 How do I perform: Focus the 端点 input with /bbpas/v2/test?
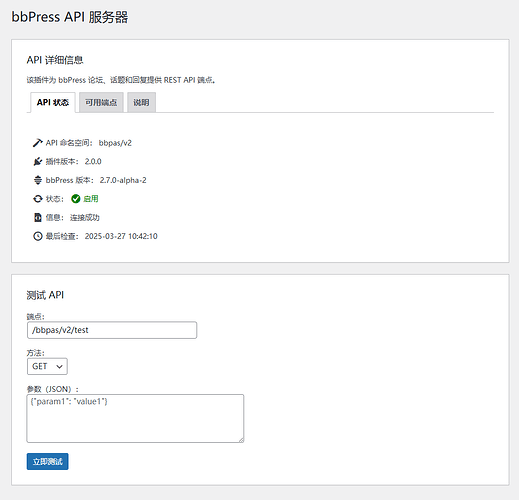pos(112,330)
